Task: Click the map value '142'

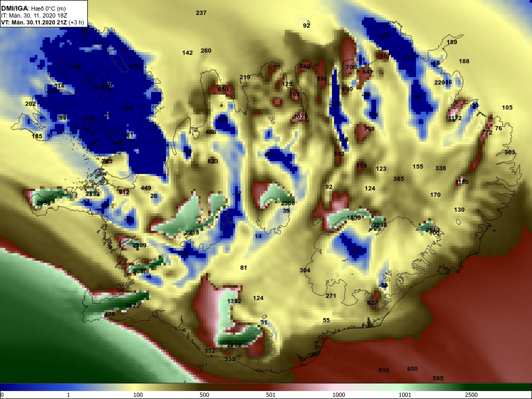Action: click(x=188, y=53)
